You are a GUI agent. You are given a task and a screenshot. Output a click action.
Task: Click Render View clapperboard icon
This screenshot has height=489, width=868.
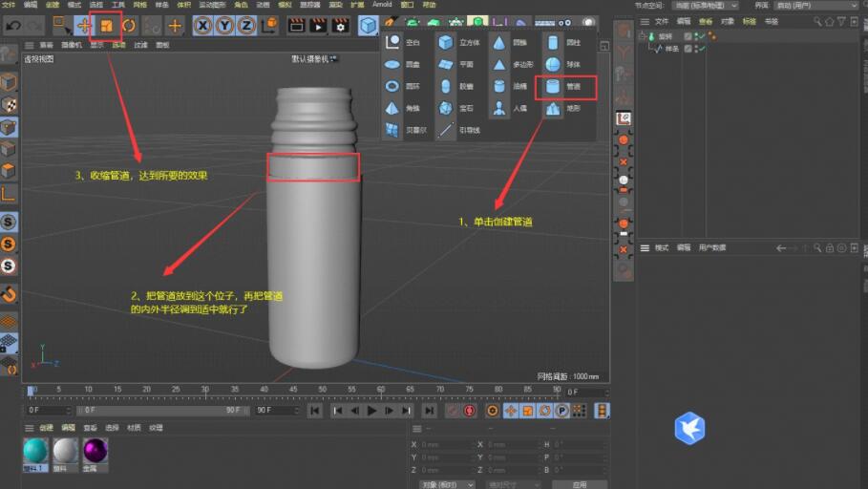(x=297, y=26)
